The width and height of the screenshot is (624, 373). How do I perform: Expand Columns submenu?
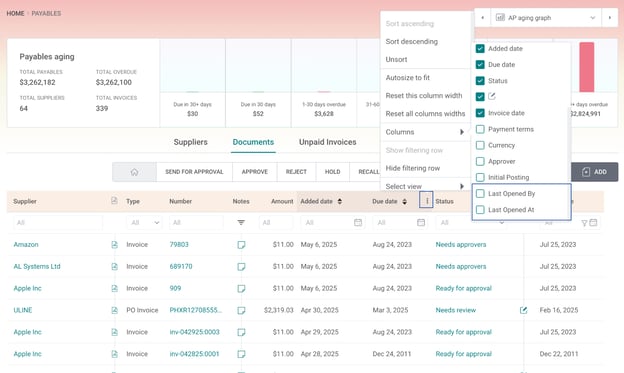pos(425,132)
